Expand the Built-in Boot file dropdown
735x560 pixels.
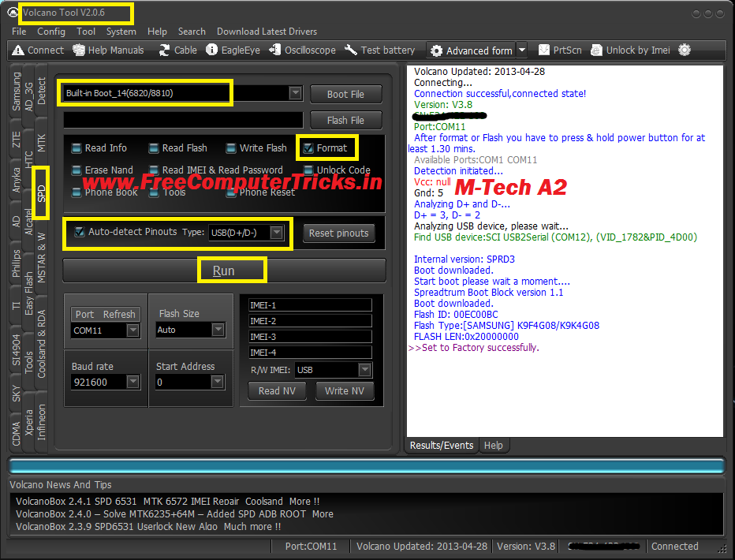click(x=295, y=93)
